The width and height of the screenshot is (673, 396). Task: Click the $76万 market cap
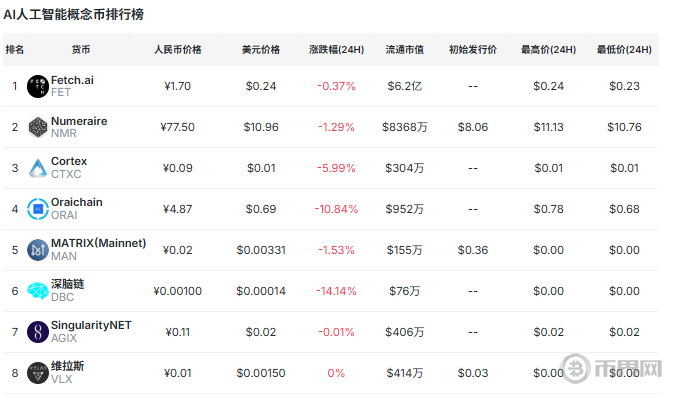pyautogui.click(x=404, y=291)
